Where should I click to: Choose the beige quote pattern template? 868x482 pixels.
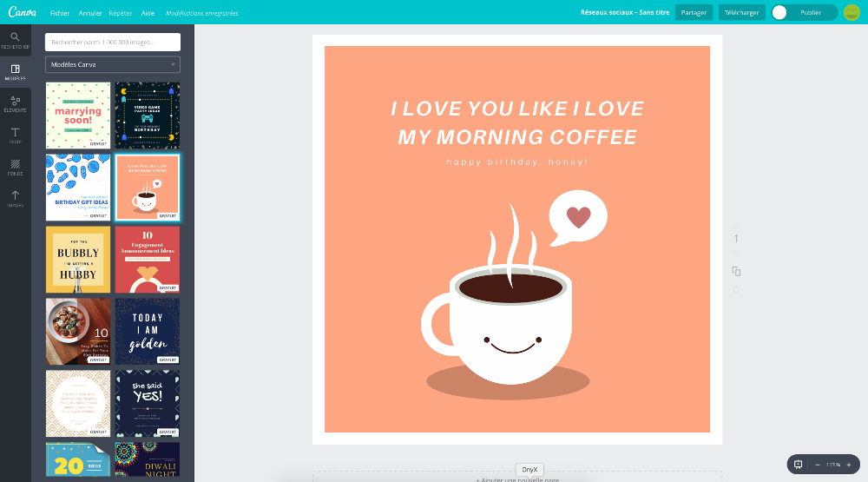[78, 403]
